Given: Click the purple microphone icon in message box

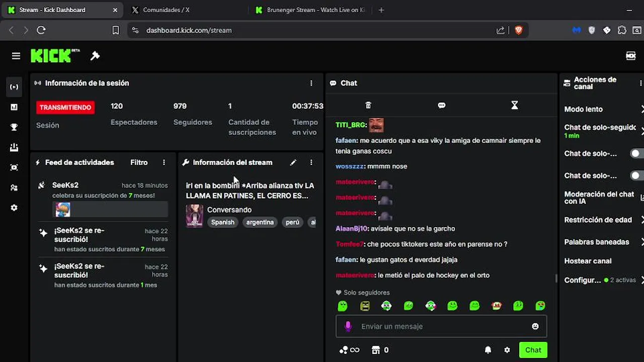Looking at the screenshot, I should tap(348, 326).
